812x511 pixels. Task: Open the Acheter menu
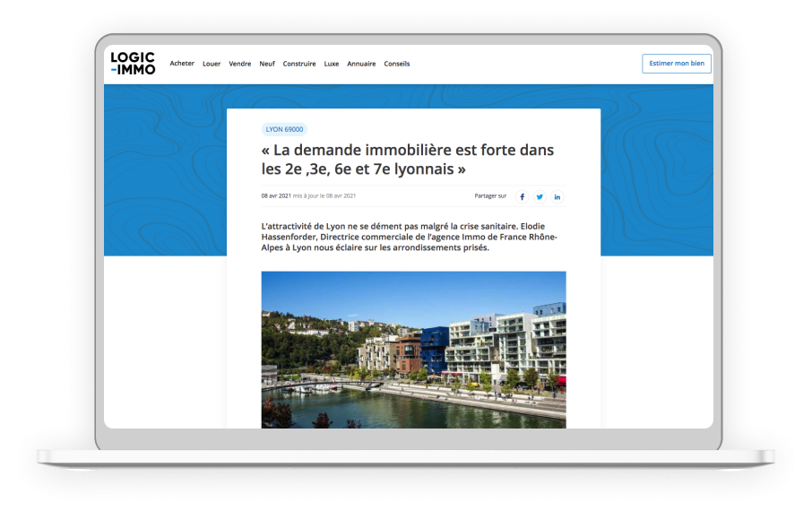(x=182, y=64)
